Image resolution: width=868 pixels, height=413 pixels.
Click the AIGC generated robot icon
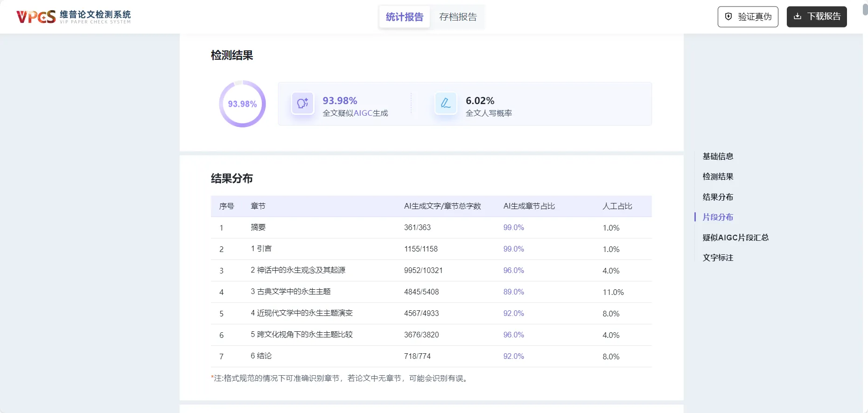click(302, 103)
